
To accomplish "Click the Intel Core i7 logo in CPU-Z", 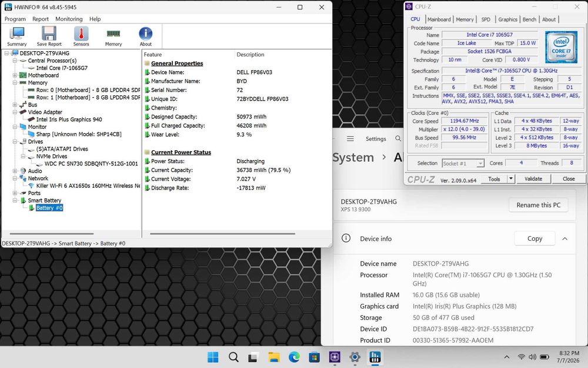I will [561, 47].
